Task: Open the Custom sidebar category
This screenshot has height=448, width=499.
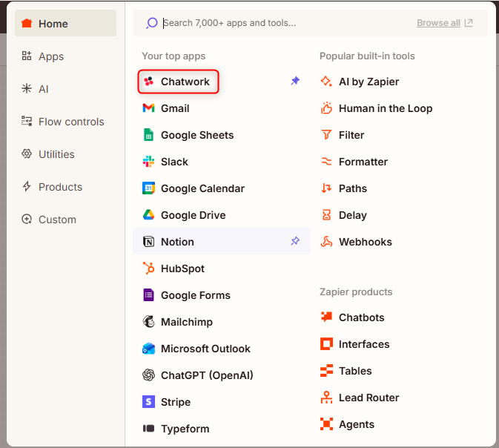Action: [x=56, y=220]
